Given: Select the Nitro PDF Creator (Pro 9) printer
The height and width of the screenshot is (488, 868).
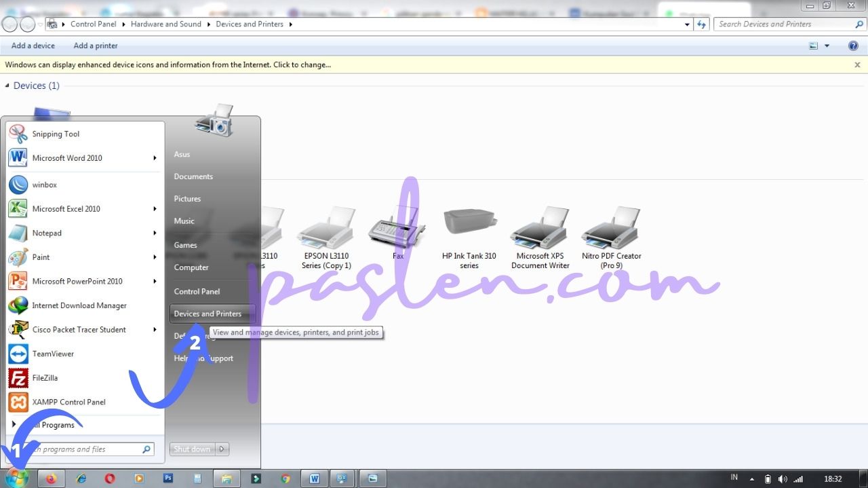Looking at the screenshot, I should (612, 238).
